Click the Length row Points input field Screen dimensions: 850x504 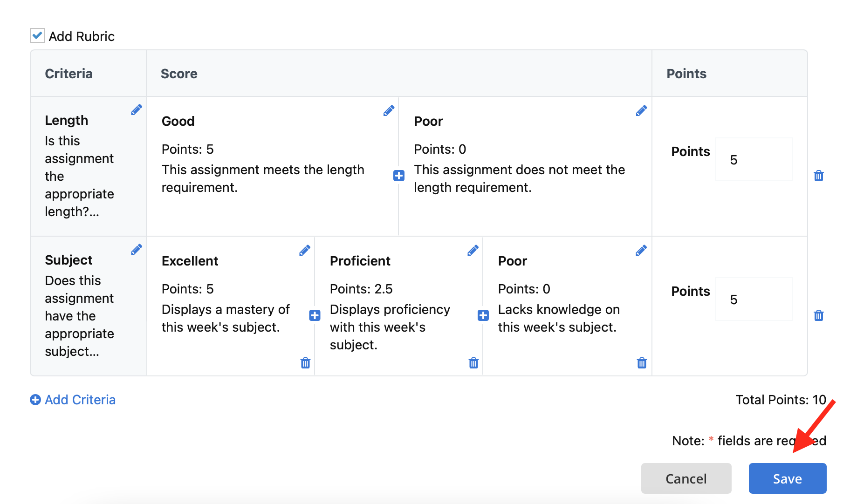coord(754,159)
